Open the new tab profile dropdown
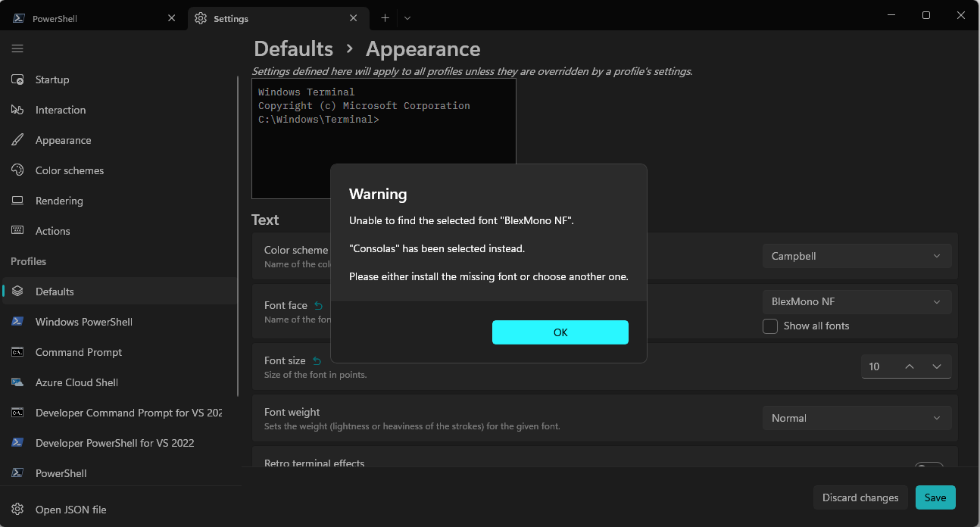This screenshot has height=527, width=980. [407, 18]
